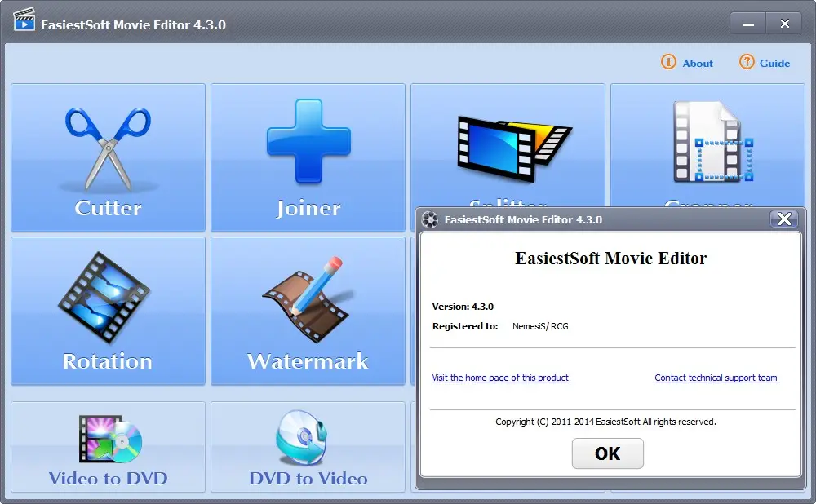
Task: Confirm the About dialog with OK
Action: [x=607, y=453]
